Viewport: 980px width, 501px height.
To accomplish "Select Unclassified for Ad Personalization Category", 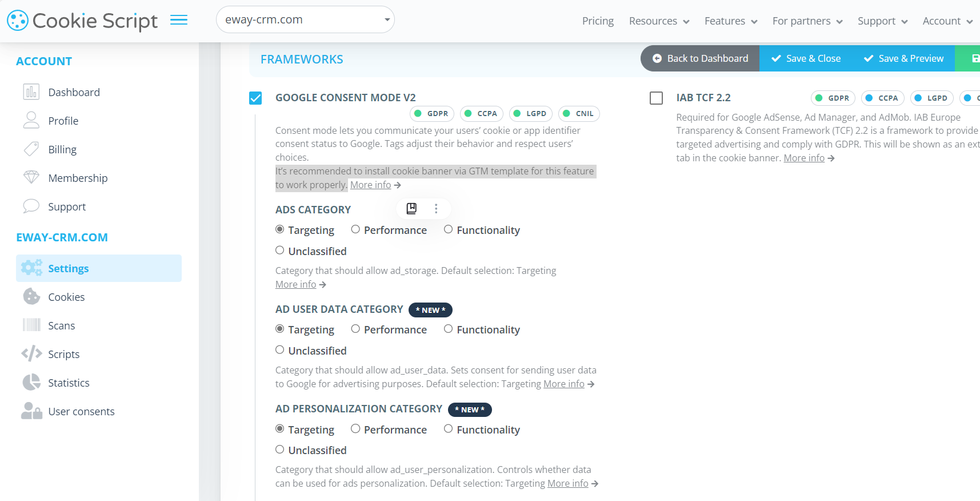I will [x=280, y=450].
